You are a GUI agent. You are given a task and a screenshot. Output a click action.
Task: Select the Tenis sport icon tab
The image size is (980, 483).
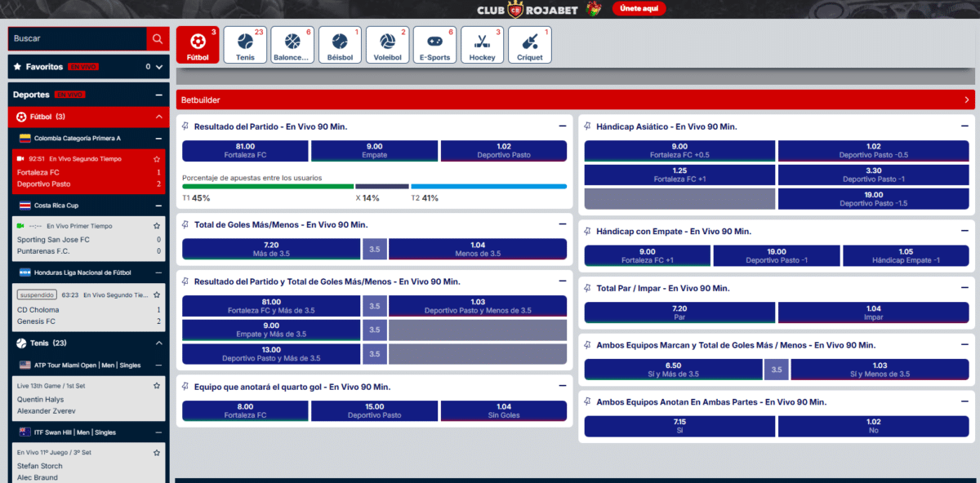[245, 45]
